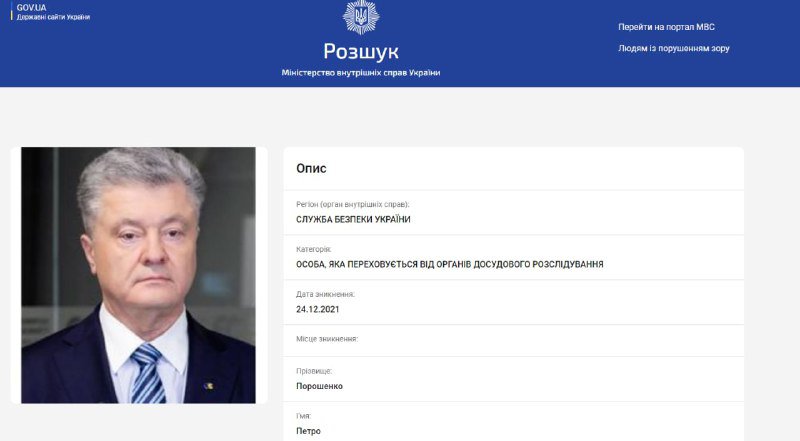This screenshot has width=800, height=441.
Task: Click the Прізвище field label
Action: [314, 371]
